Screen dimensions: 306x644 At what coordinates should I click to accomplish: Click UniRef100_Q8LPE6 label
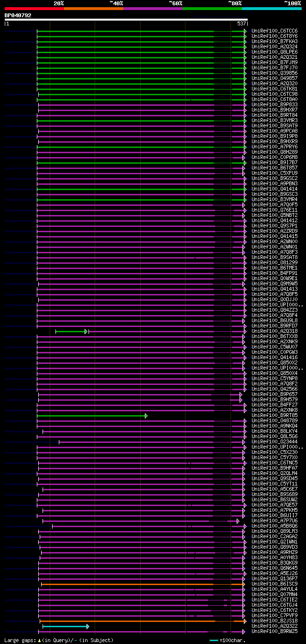pyautogui.click(x=274, y=52)
